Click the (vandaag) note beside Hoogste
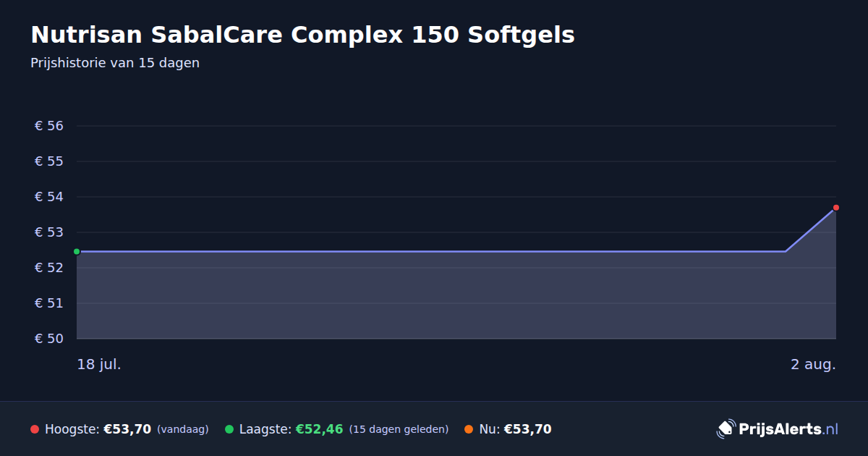Viewport: 868px width, 456px height. coord(182,430)
